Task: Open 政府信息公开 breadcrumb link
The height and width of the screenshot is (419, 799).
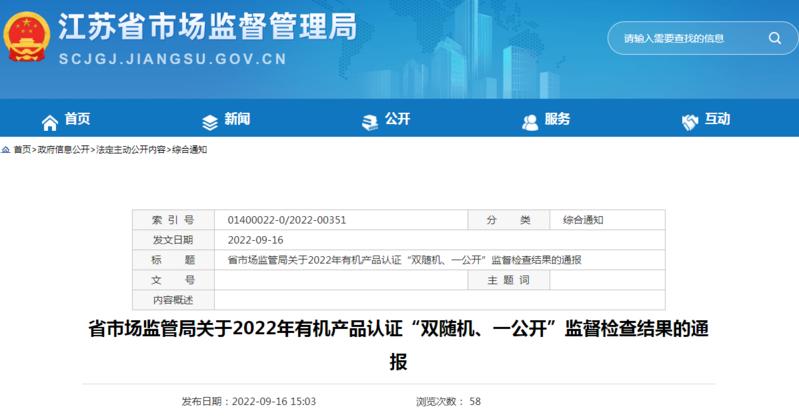Action: pos(63,149)
